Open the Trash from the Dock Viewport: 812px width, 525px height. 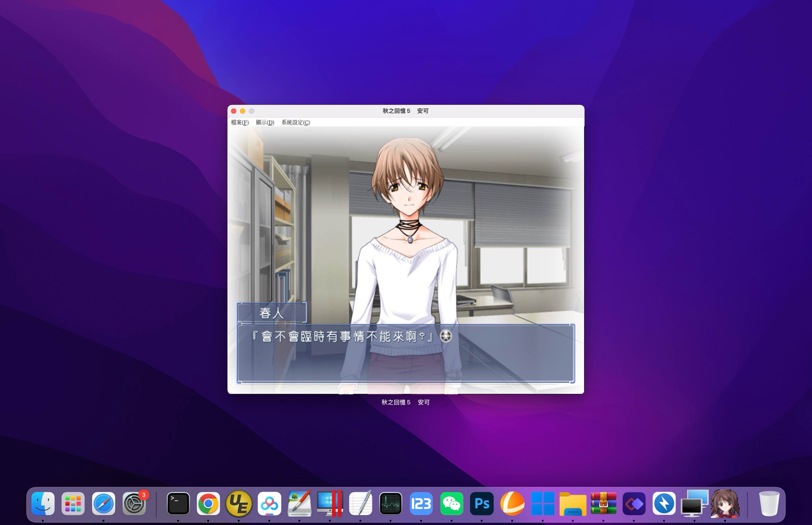[769, 504]
